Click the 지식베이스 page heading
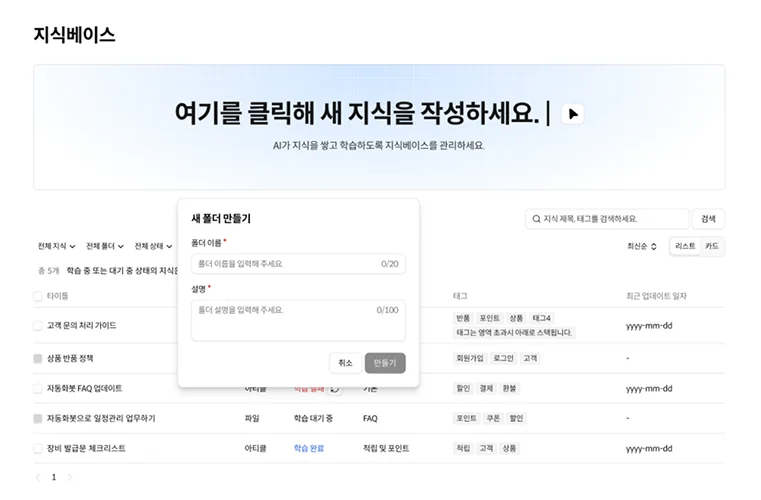Image resolution: width=761 pixels, height=500 pixels. [74, 35]
